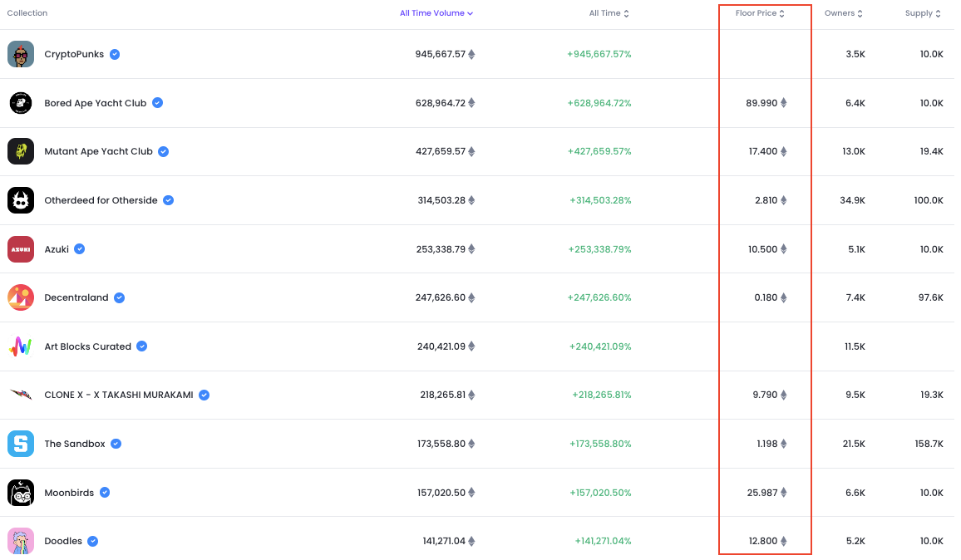Click the verified badge next to Azuki
The height and width of the screenshot is (560, 961).
pyautogui.click(x=79, y=249)
